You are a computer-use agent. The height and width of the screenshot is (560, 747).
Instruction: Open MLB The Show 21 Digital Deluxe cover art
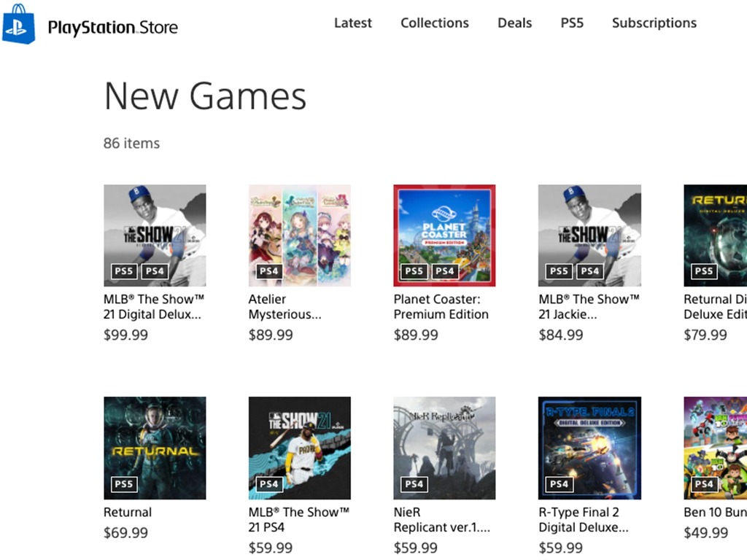(x=155, y=235)
